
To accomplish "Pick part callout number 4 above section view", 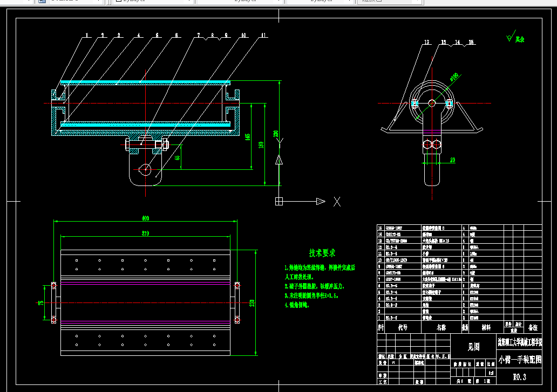I will coord(139,35).
